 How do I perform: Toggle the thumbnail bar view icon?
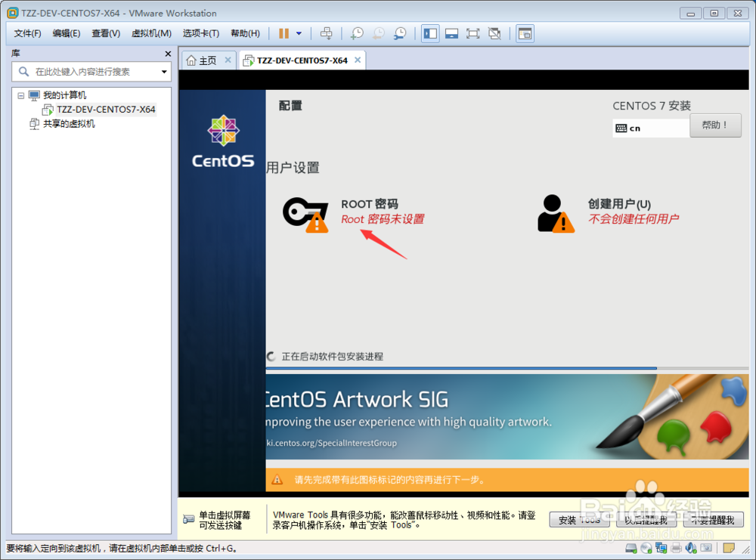pyautogui.click(x=452, y=33)
